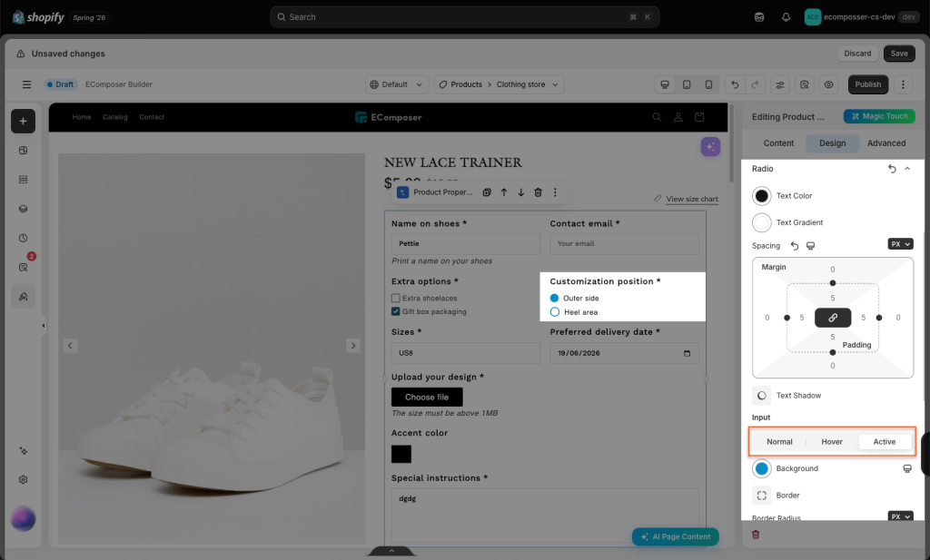Open the Border Radius PX unit dropdown

click(900, 516)
